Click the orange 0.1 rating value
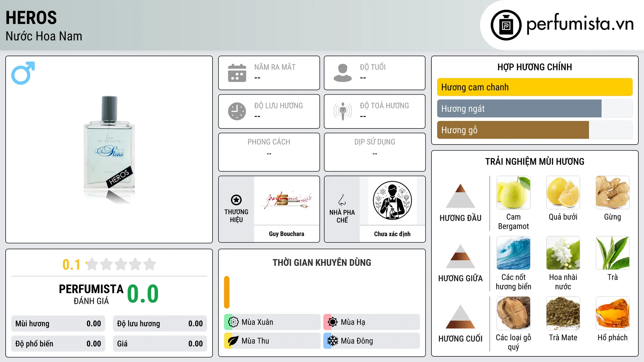The image size is (644, 362). [71, 265]
